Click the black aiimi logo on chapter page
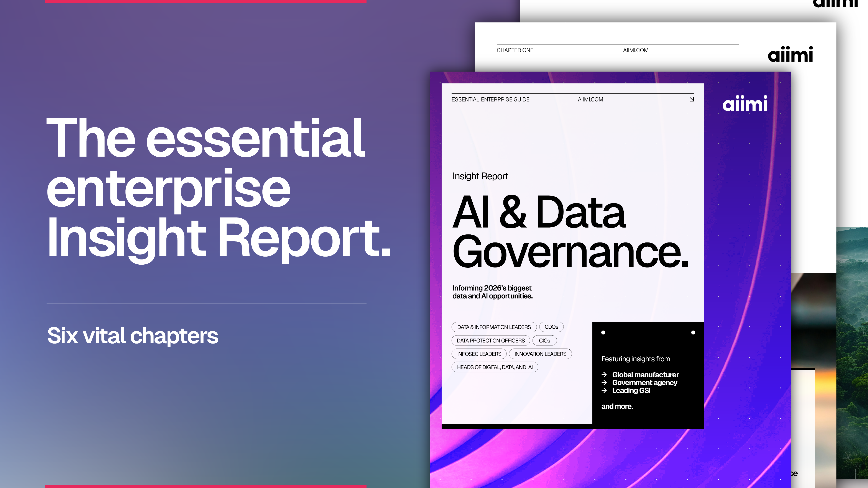The image size is (868, 488). coord(790,55)
